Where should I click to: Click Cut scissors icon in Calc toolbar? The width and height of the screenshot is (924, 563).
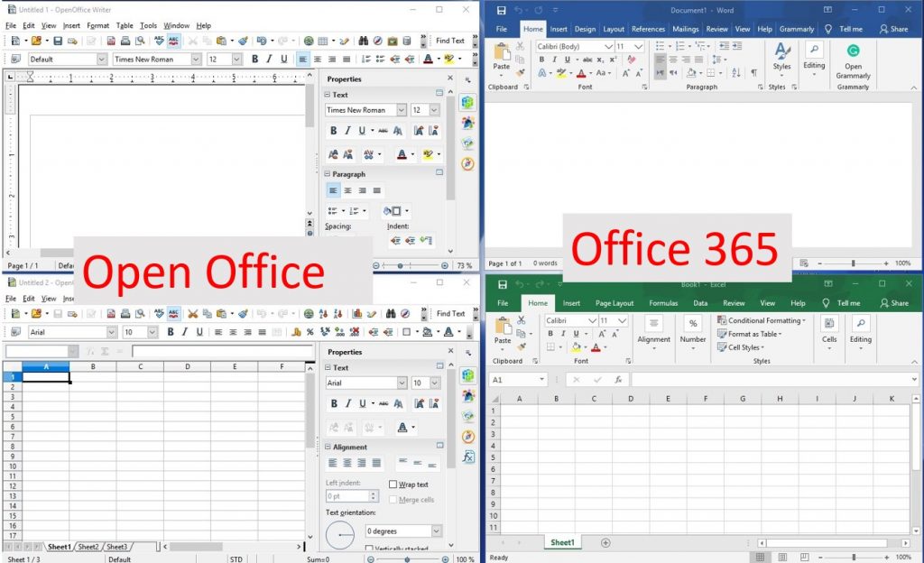pyautogui.click(x=193, y=314)
